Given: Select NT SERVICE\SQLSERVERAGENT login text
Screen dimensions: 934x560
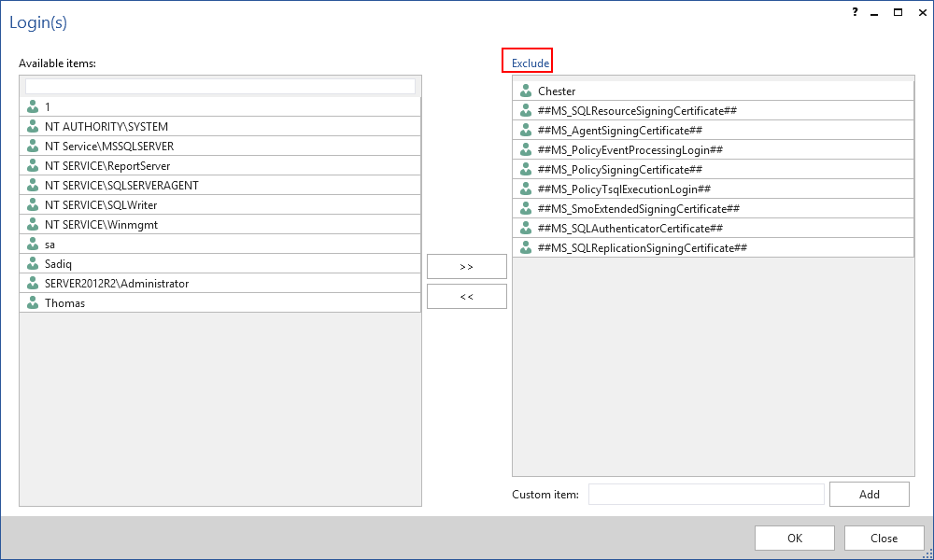Looking at the screenshot, I should click(x=122, y=186).
